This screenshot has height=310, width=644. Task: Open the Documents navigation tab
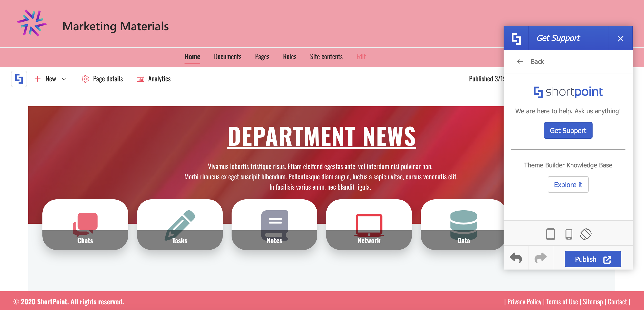coord(227,57)
